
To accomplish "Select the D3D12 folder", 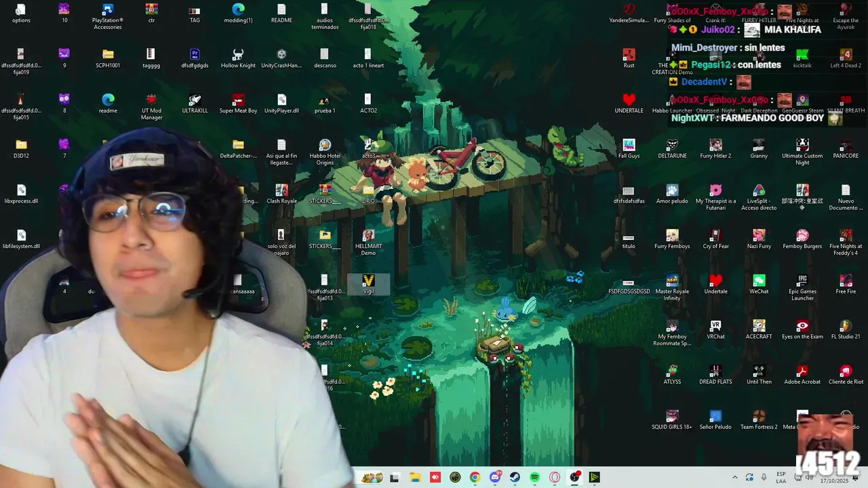I will coord(21,149).
